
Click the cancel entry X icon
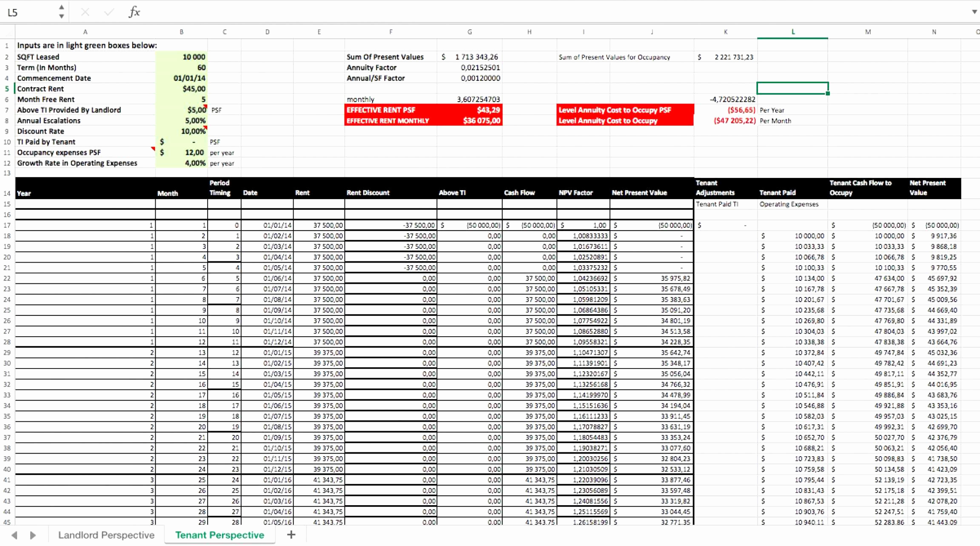coord(85,12)
